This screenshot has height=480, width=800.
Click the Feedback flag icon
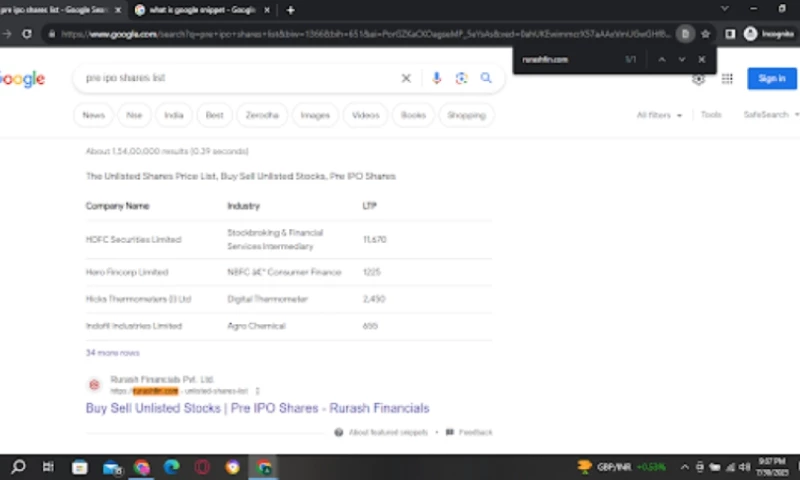[x=449, y=432]
